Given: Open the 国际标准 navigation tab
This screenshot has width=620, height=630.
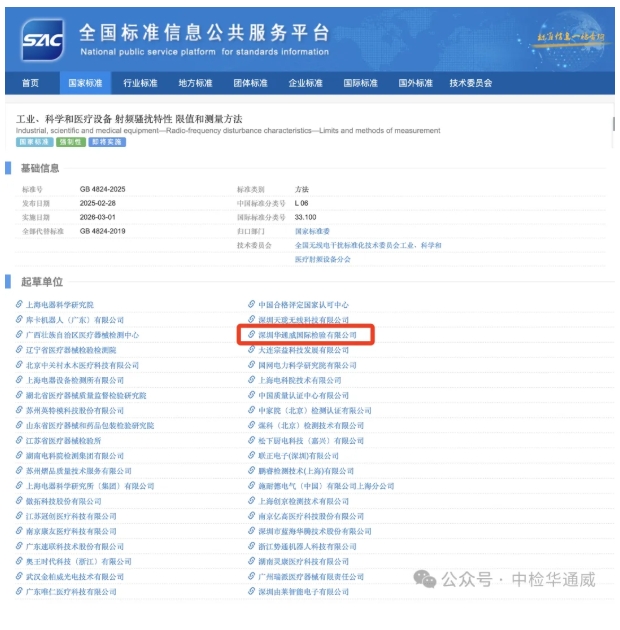Looking at the screenshot, I should pyautogui.click(x=360, y=83).
